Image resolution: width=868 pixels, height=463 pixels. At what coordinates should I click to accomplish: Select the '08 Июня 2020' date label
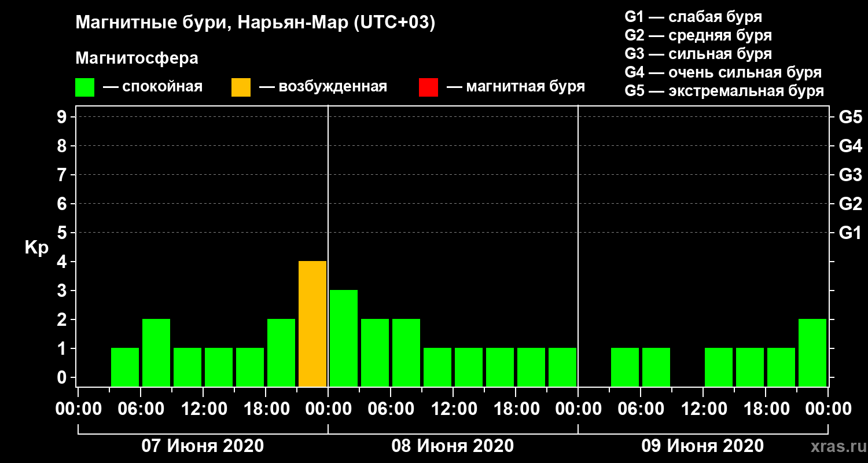pos(453,446)
